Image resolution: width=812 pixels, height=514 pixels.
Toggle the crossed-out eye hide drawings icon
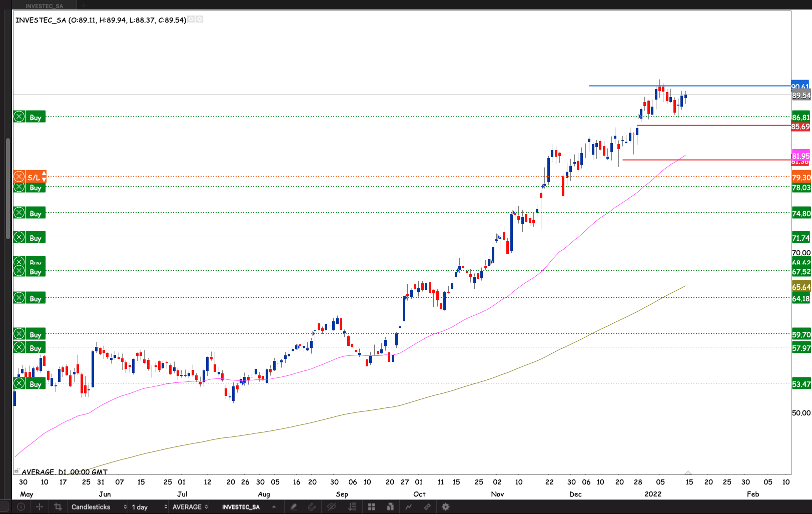(331, 507)
